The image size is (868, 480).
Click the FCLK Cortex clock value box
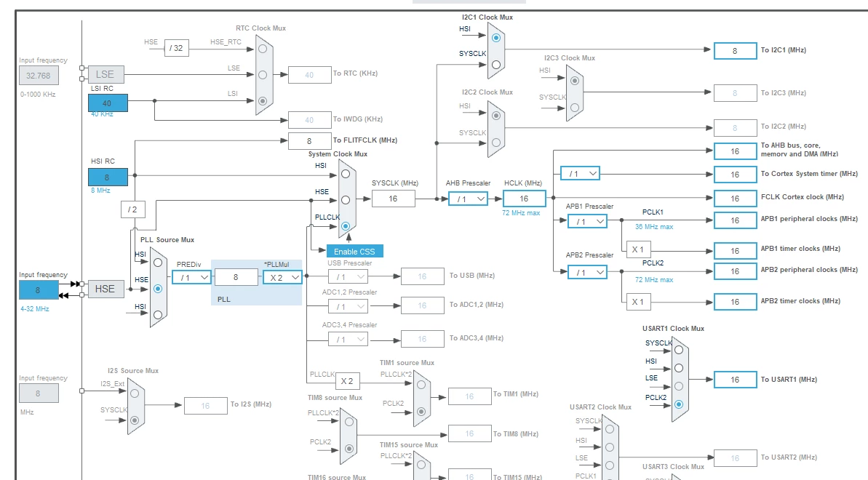735,199
